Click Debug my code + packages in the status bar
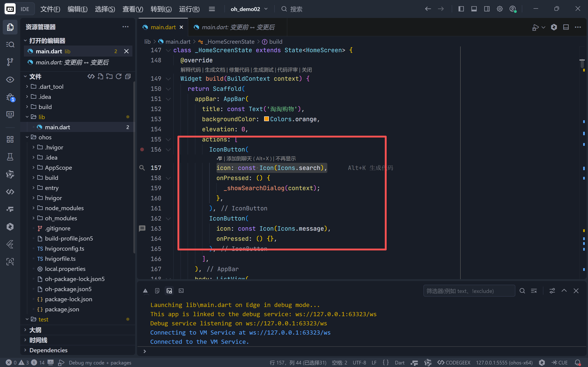Screen dimensions: 588x367 click(x=100, y=362)
